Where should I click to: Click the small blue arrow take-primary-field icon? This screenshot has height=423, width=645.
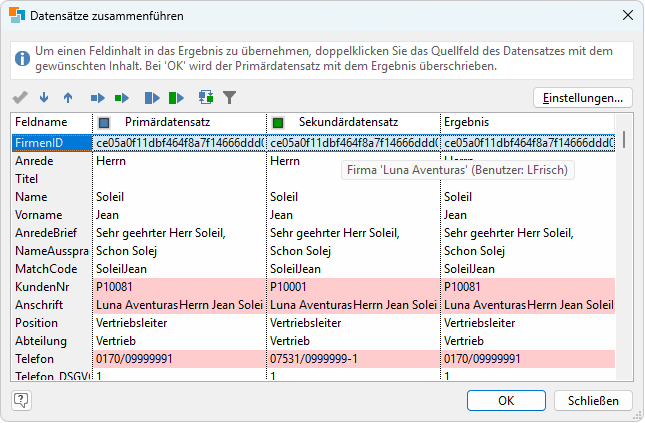98,98
